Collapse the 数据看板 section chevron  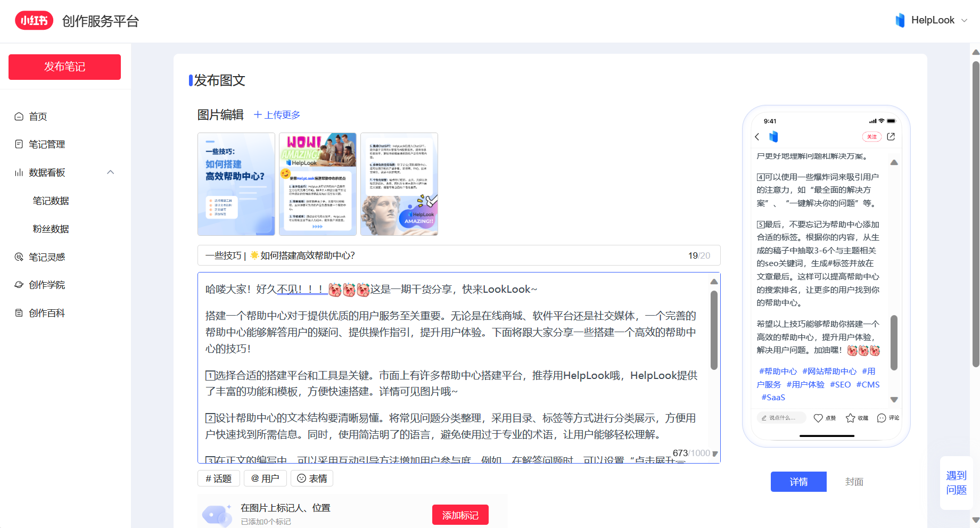pos(111,172)
